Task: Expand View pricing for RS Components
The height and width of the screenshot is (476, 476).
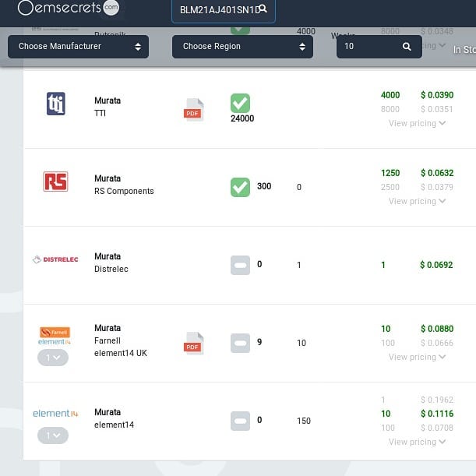Action: (417, 201)
